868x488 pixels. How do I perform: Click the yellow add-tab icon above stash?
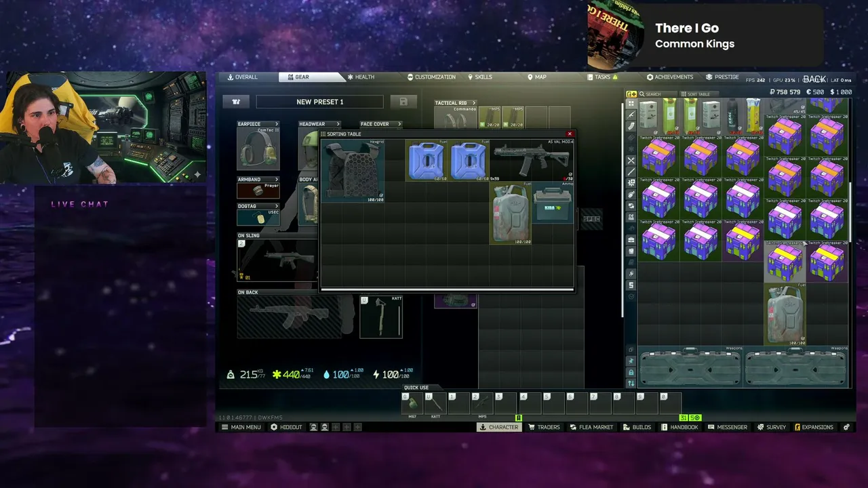(631, 94)
